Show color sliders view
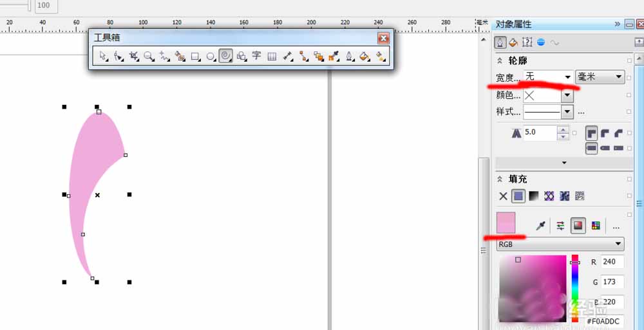644x330 pixels. click(560, 225)
